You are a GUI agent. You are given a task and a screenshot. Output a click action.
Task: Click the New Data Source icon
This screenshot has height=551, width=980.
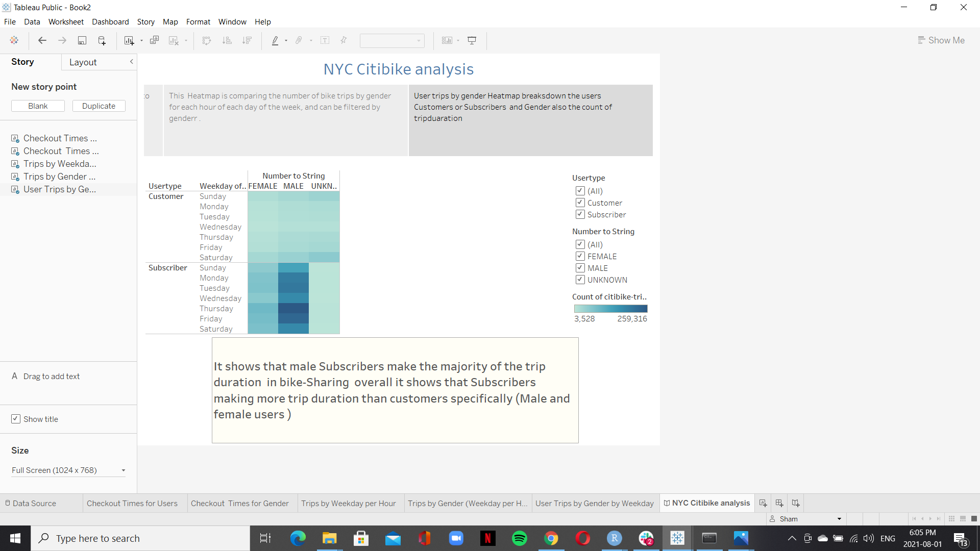(x=102, y=40)
